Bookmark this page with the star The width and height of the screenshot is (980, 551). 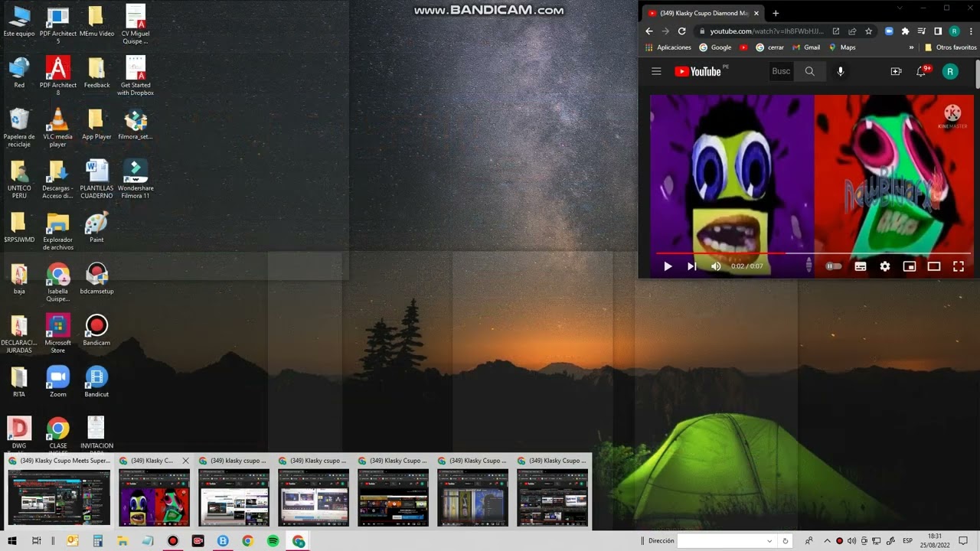[868, 31]
